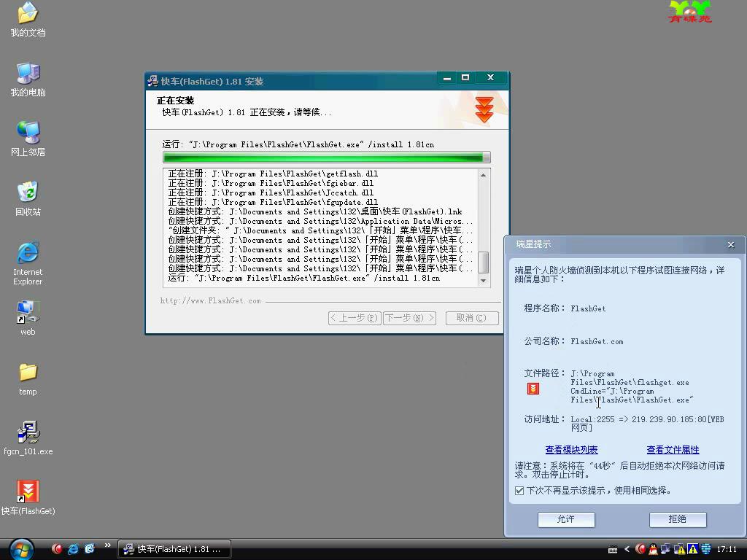Click 允许 to allow the connection

click(566, 519)
